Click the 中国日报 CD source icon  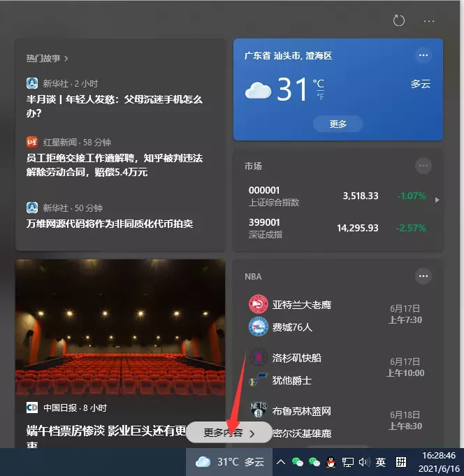click(x=32, y=408)
